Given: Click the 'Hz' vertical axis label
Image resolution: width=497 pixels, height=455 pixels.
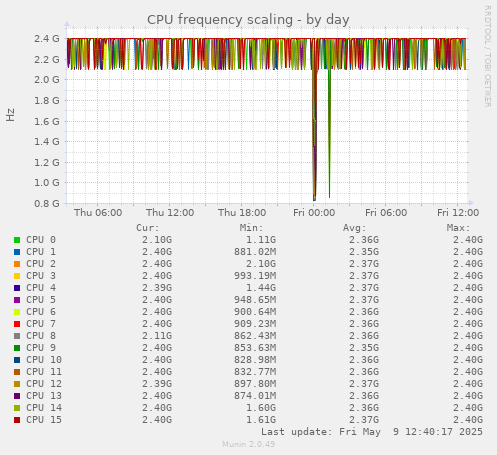Looking at the screenshot, I should (x=10, y=115).
